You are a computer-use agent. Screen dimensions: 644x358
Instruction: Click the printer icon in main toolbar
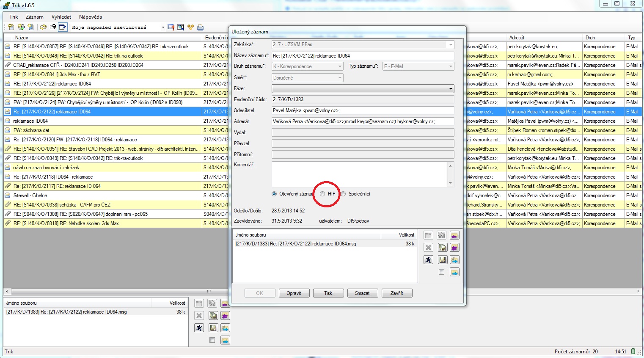pyautogui.click(x=200, y=27)
